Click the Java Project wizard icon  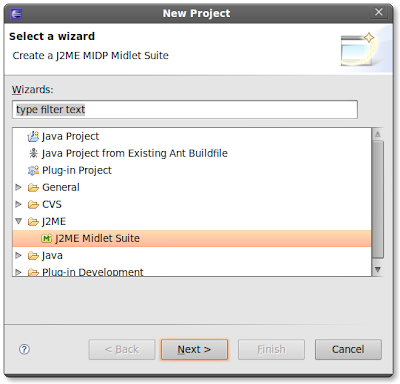(x=33, y=136)
